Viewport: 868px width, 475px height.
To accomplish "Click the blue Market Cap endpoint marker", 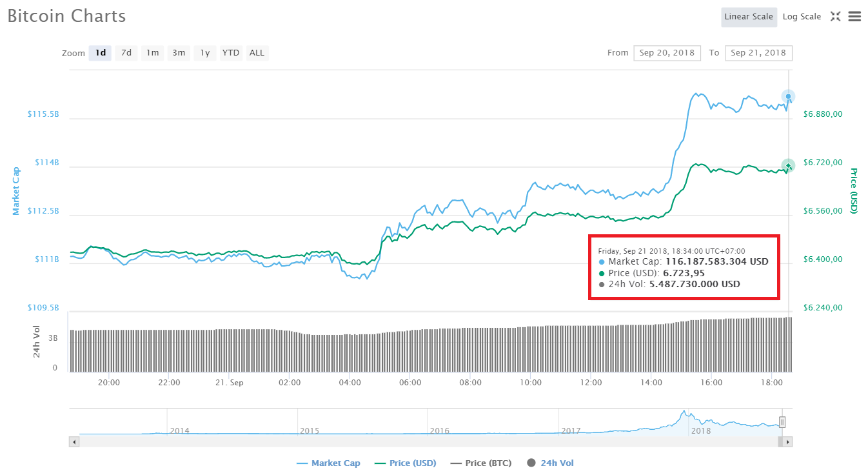I will (788, 97).
